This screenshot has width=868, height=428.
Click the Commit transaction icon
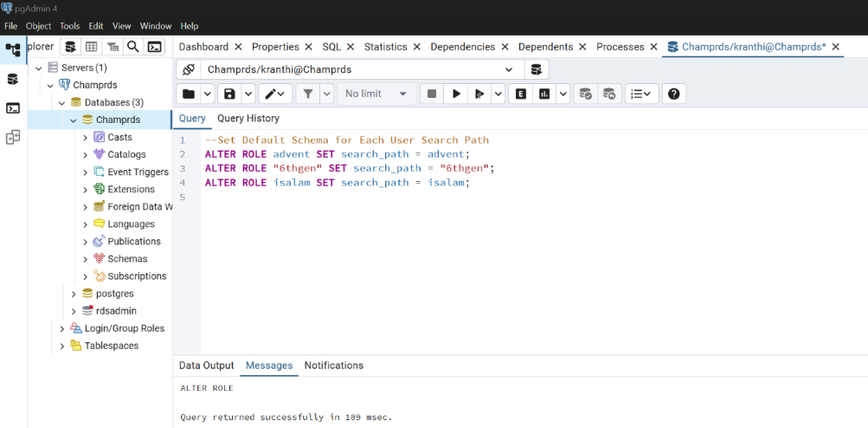pyautogui.click(x=585, y=94)
